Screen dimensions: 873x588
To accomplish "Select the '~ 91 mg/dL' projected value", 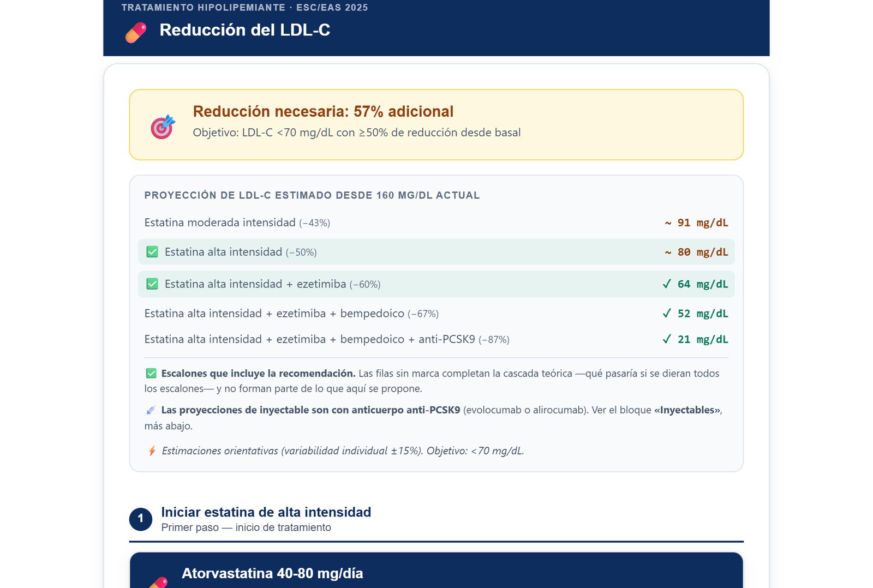I will [x=696, y=223].
